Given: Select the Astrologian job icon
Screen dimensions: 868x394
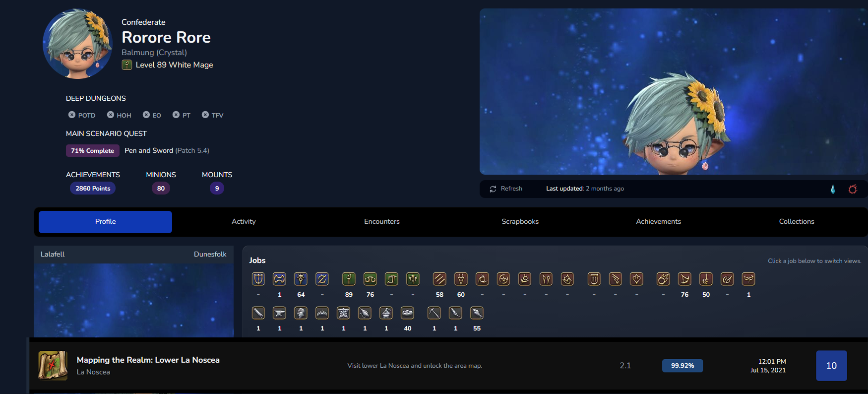Looking at the screenshot, I should point(392,279).
